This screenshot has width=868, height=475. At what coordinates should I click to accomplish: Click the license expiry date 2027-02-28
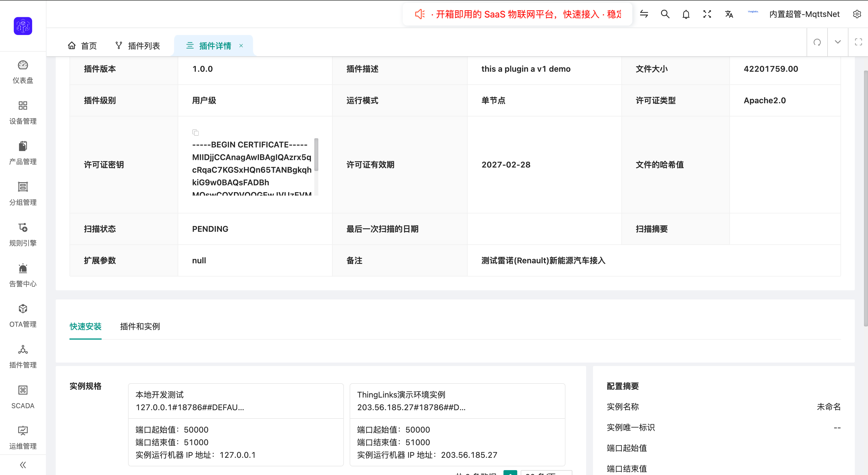506,165
